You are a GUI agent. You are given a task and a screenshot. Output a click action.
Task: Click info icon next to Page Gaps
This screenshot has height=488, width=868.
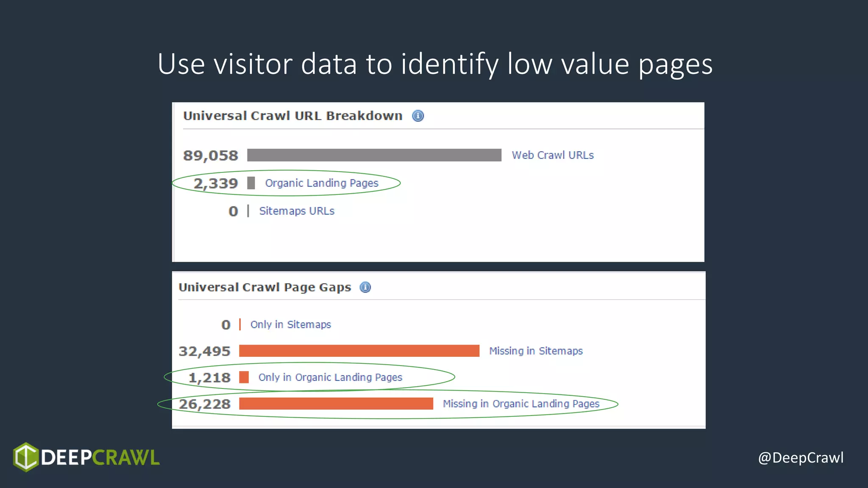point(365,287)
